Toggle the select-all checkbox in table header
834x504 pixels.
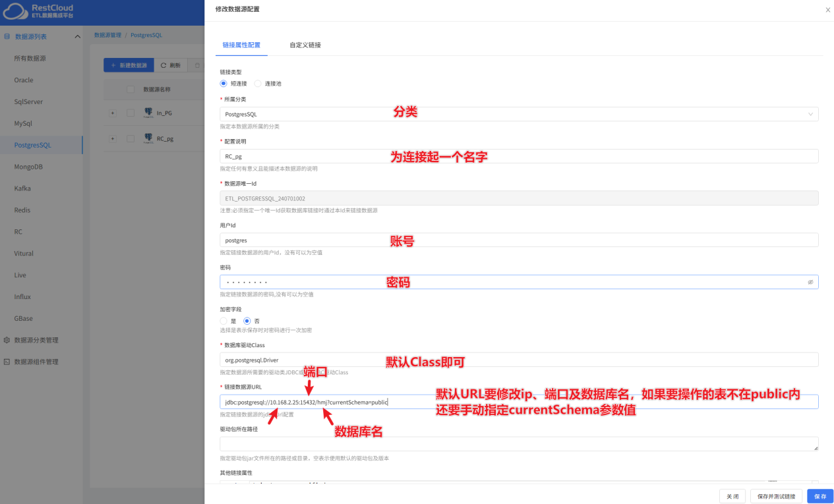131,90
